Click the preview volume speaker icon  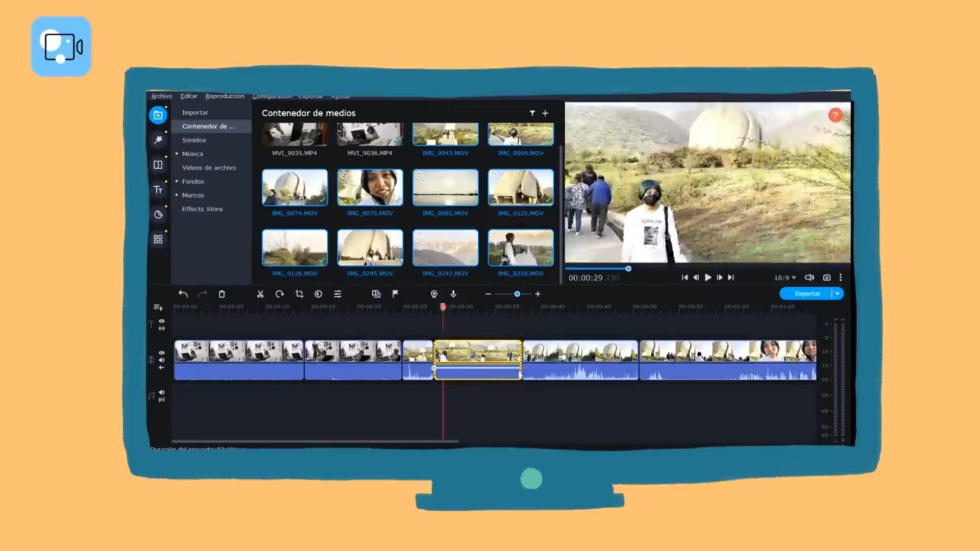[809, 278]
